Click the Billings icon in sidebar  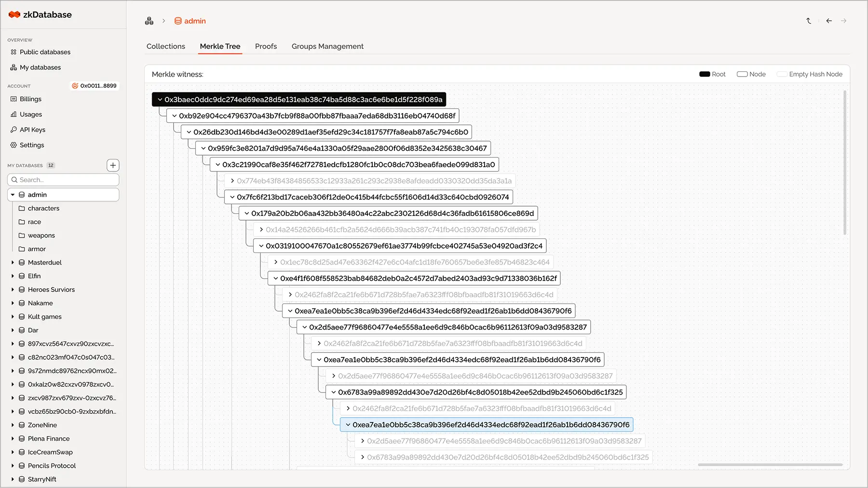14,99
